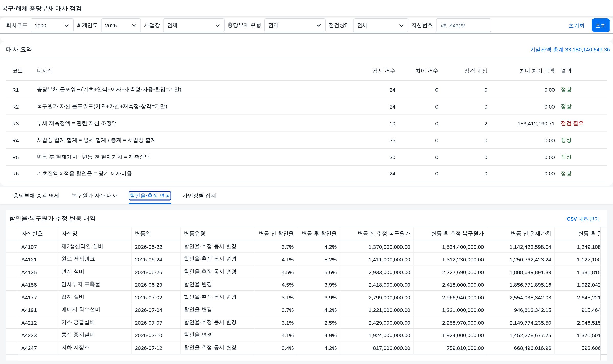Click R2 복구원가 자산 롤포워드 description

click(x=102, y=107)
